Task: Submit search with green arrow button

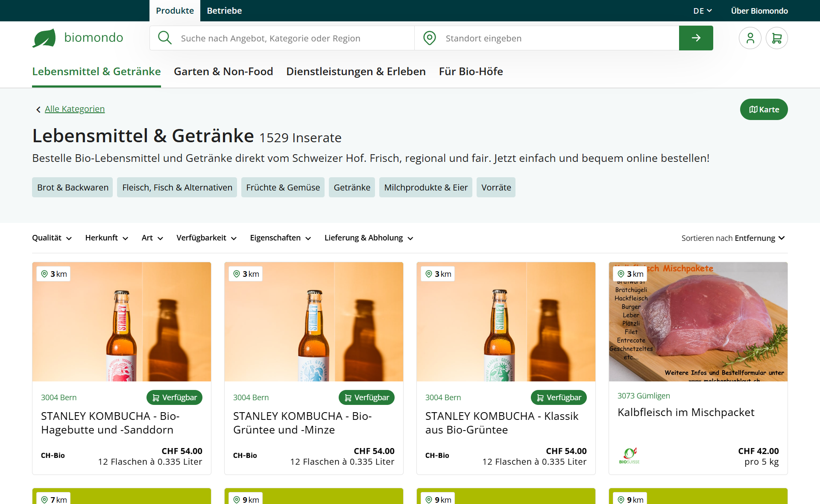Action: point(696,38)
